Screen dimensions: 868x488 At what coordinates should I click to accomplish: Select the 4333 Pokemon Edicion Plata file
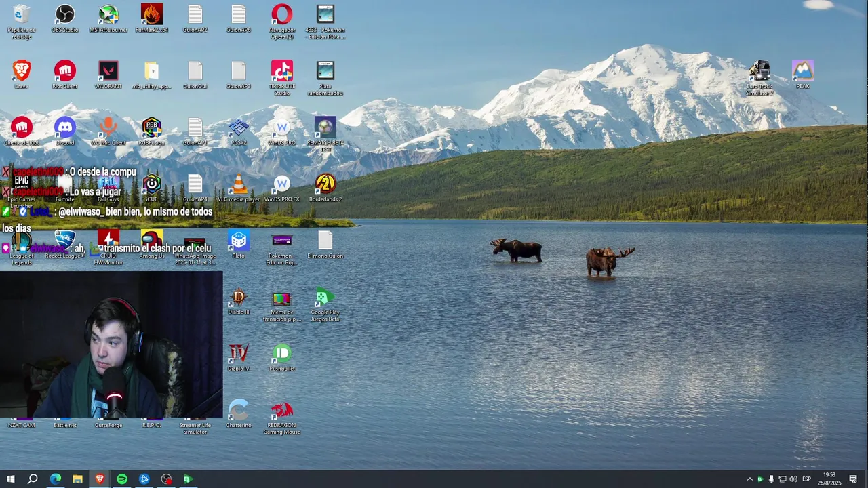pyautogui.click(x=325, y=22)
